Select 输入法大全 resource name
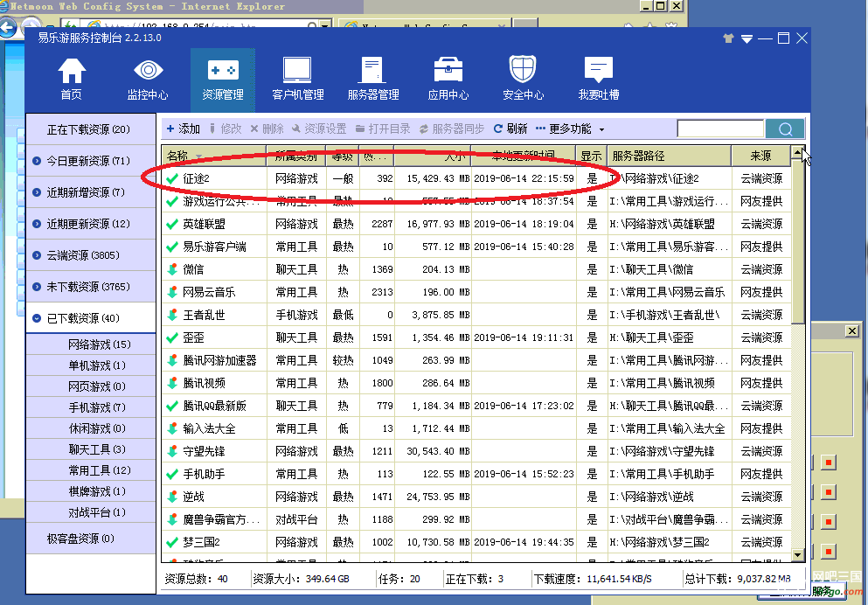 (209, 428)
